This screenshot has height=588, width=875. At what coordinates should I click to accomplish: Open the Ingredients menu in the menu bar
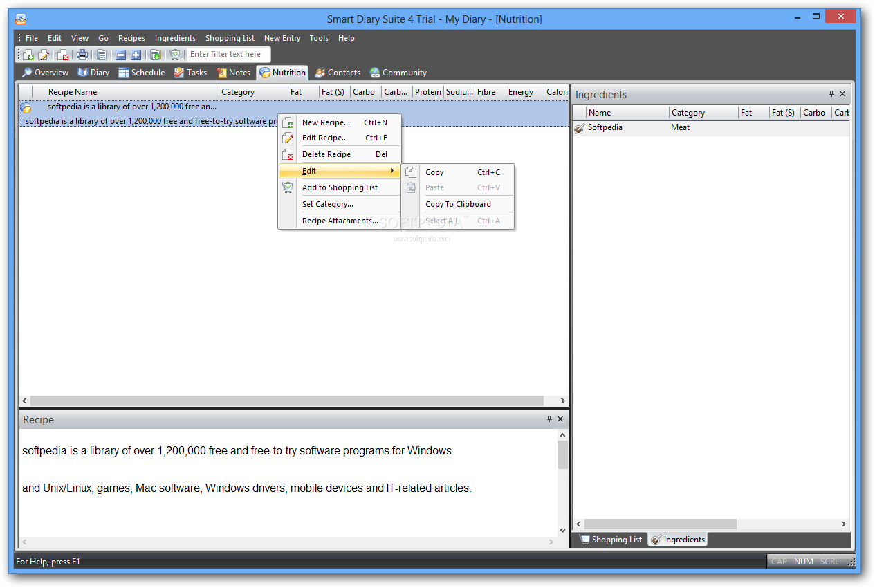click(x=175, y=38)
